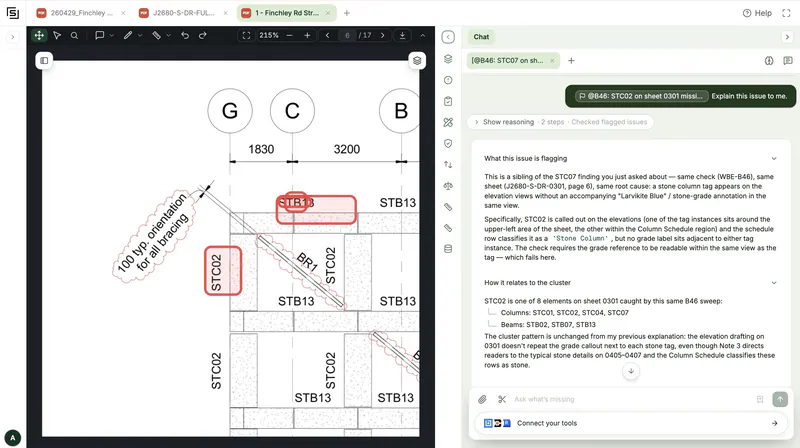Jump to latest message with down arrow
800x448 pixels.
631,371
